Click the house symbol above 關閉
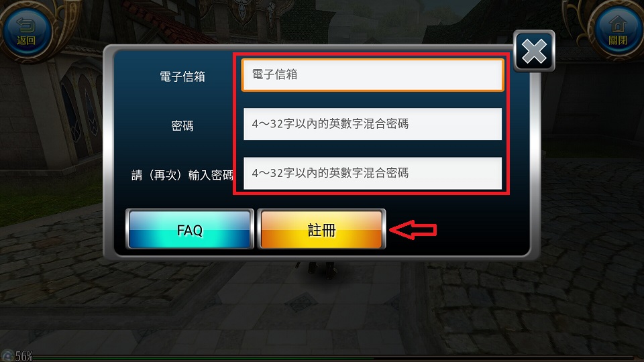The width and height of the screenshot is (644, 362). pos(618,24)
